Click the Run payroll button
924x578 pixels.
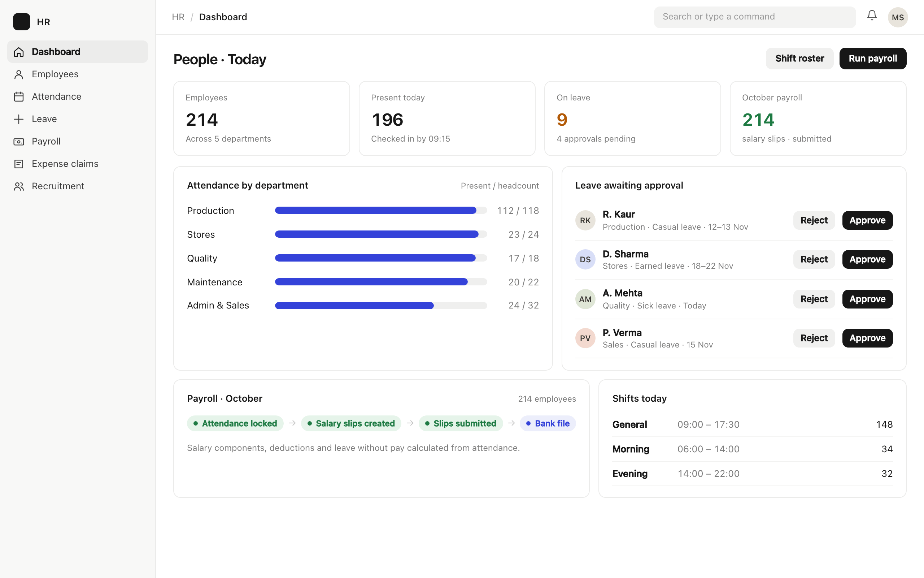873,59
